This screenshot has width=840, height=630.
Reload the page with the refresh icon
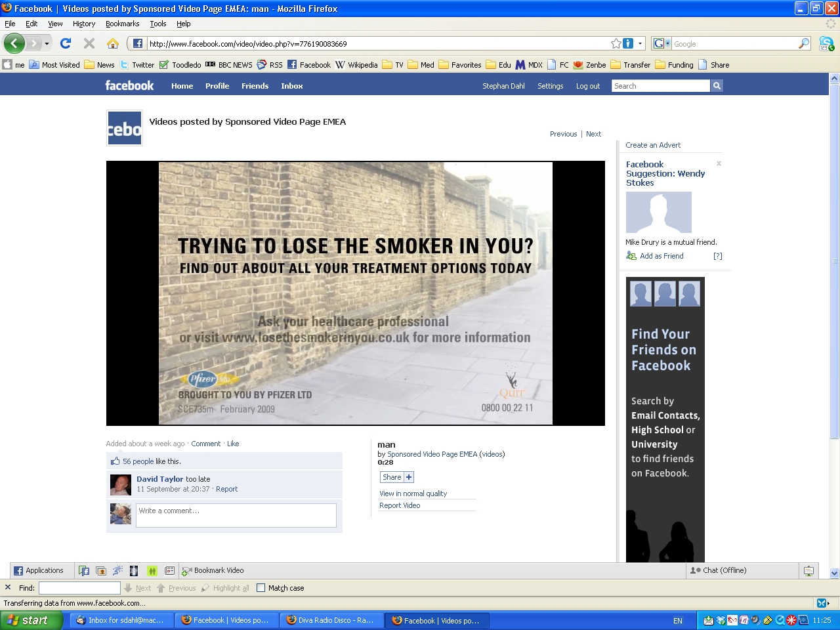click(65, 44)
